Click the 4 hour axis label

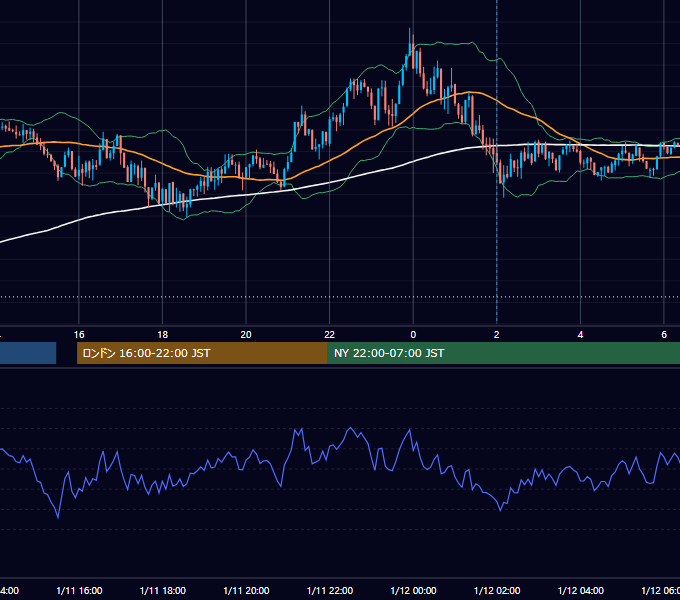pyautogui.click(x=580, y=335)
